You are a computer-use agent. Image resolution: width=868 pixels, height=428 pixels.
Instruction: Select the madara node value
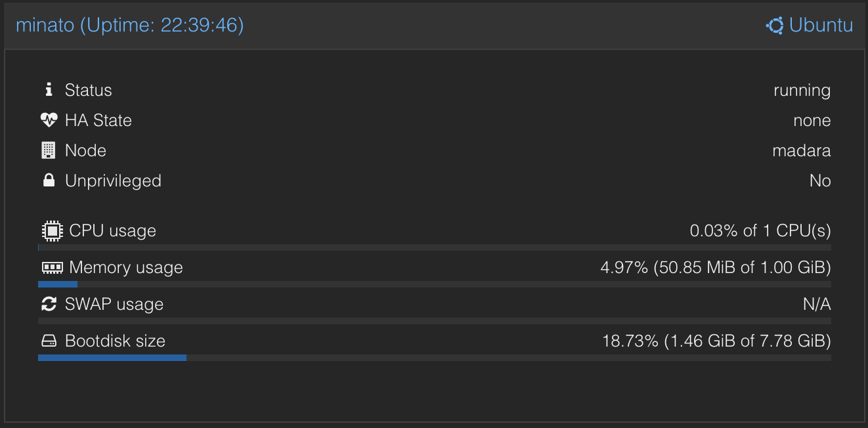(x=802, y=150)
